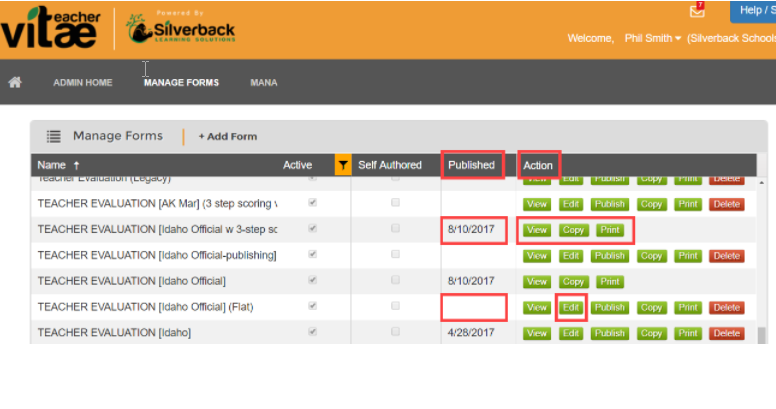Click the + Add Form button
Viewport: 776px width, 409px height.
[227, 136]
